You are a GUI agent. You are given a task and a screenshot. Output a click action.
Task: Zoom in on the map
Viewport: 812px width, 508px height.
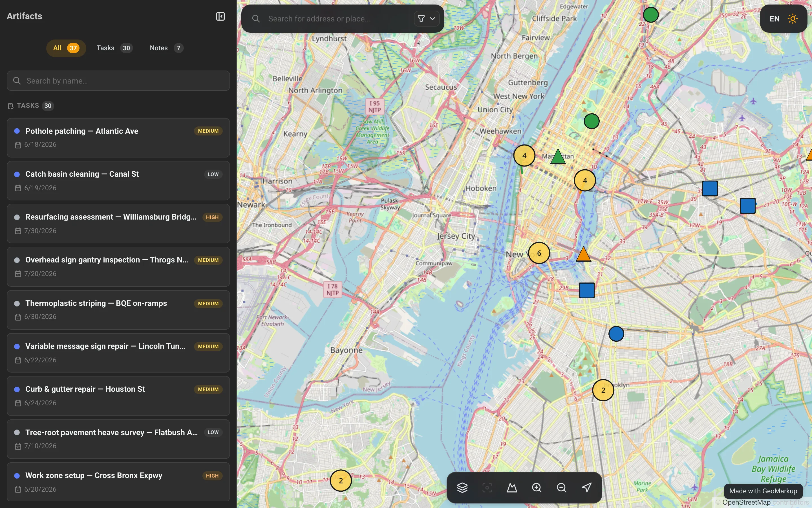tap(537, 487)
